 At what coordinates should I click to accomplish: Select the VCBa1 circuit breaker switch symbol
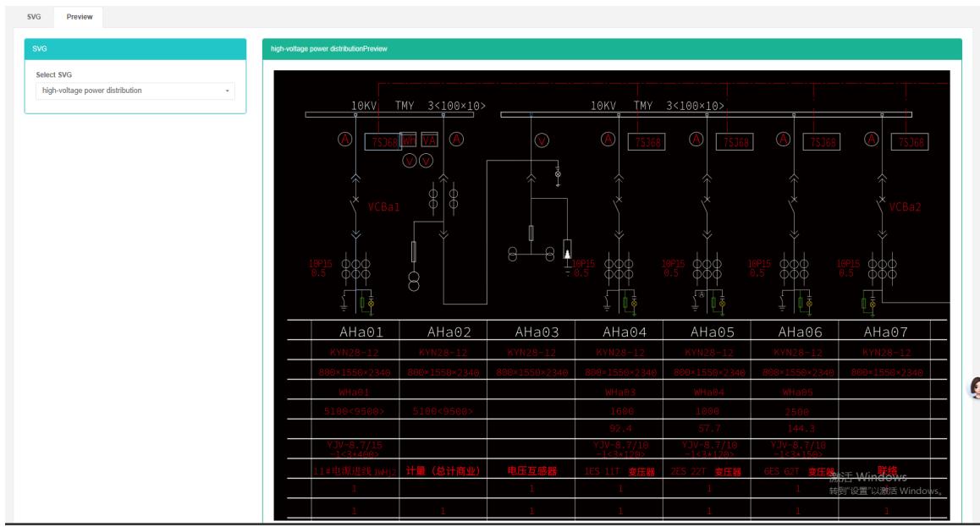pyautogui.click(x=356, y=205)
